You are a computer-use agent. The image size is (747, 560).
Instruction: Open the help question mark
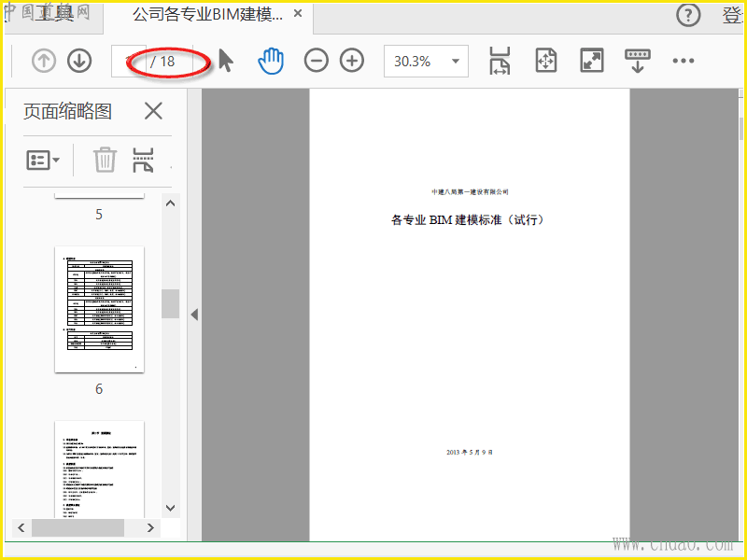tap(688, 15)
